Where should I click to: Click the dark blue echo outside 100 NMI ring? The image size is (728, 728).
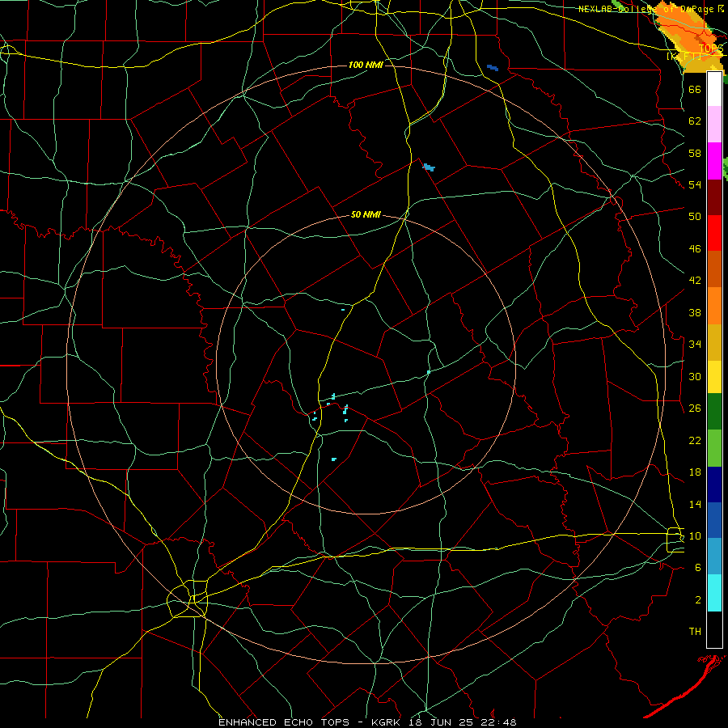coord(493,68)
